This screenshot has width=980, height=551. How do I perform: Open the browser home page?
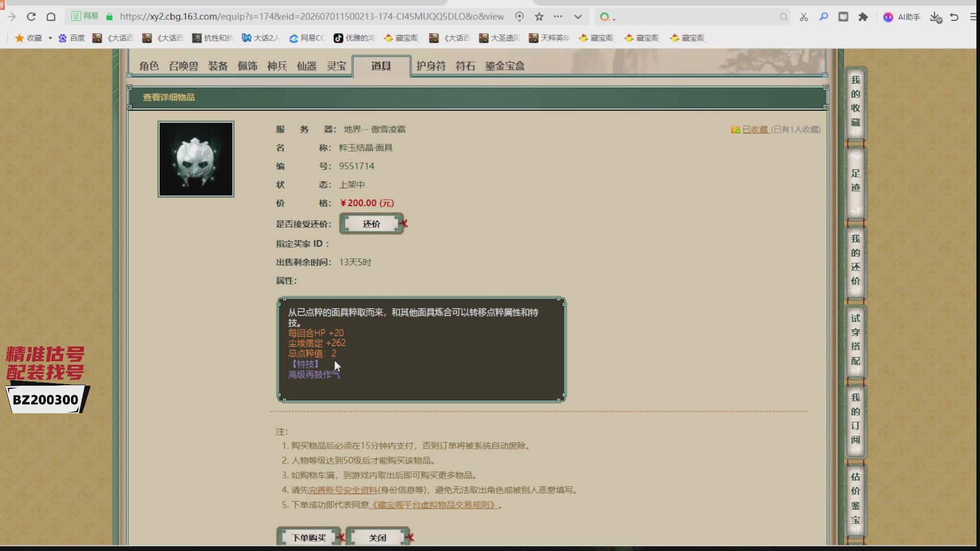(x=51, y=17)
